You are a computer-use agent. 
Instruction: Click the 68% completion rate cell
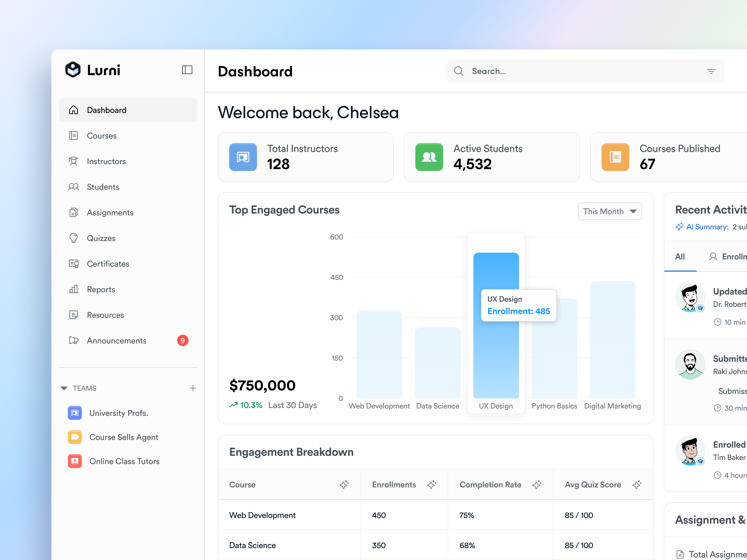467,545
